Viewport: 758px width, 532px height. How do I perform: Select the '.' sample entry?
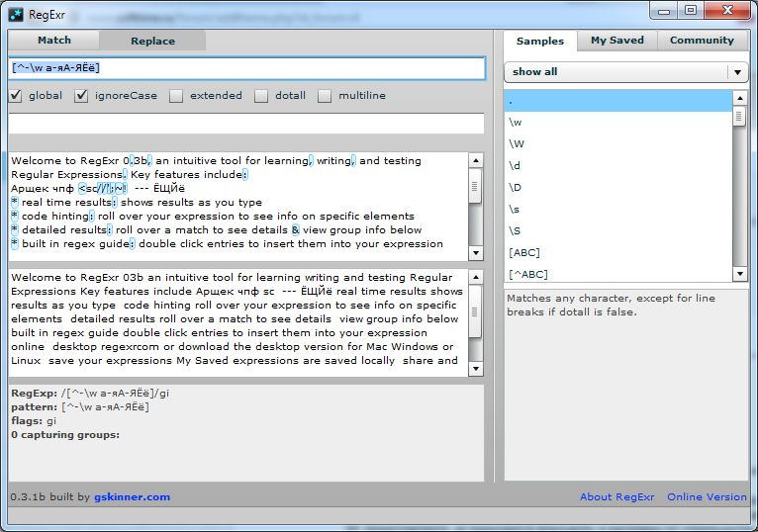coord(618,101)
